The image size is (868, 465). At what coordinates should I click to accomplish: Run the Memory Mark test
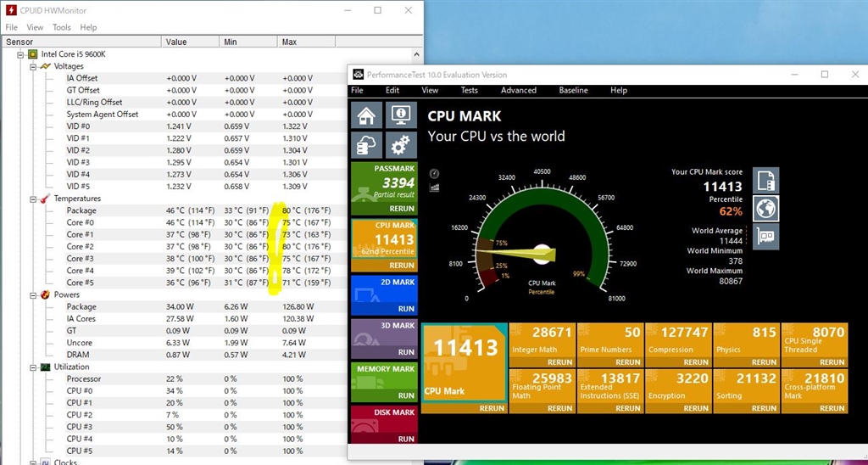coord(406,395)
